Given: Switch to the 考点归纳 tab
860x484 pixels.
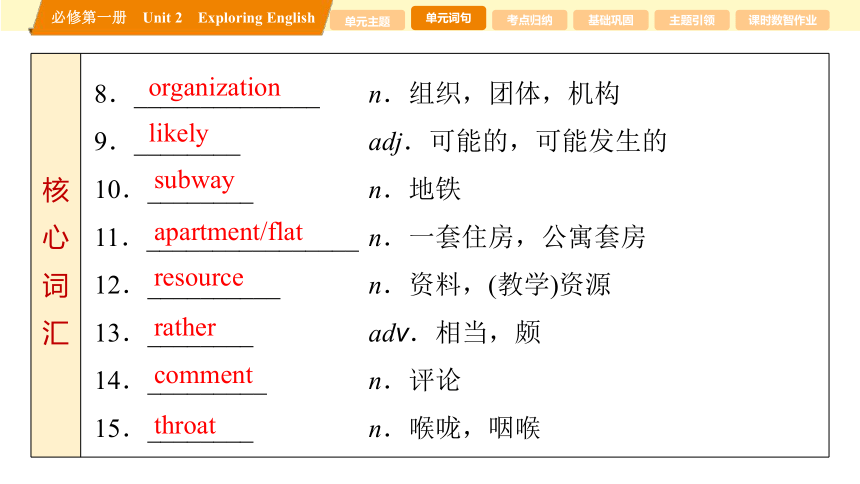Looking at the screenshot, I should point(529,20).
